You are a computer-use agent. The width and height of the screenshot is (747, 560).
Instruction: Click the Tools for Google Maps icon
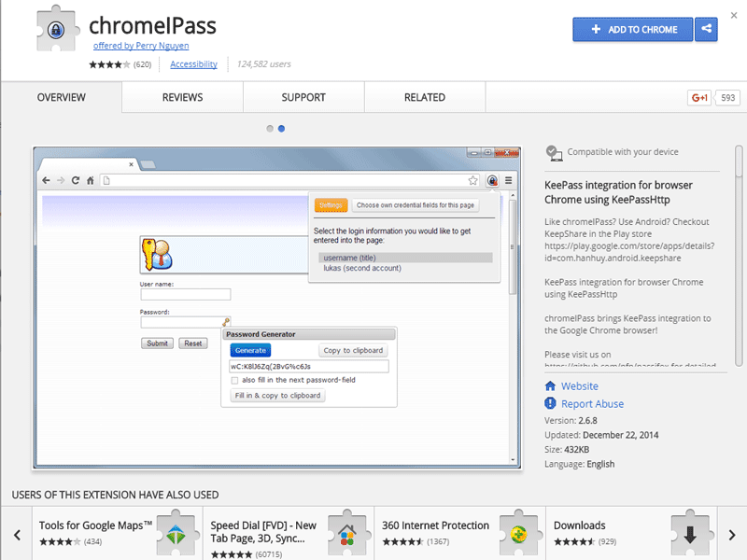pos(176,533)
